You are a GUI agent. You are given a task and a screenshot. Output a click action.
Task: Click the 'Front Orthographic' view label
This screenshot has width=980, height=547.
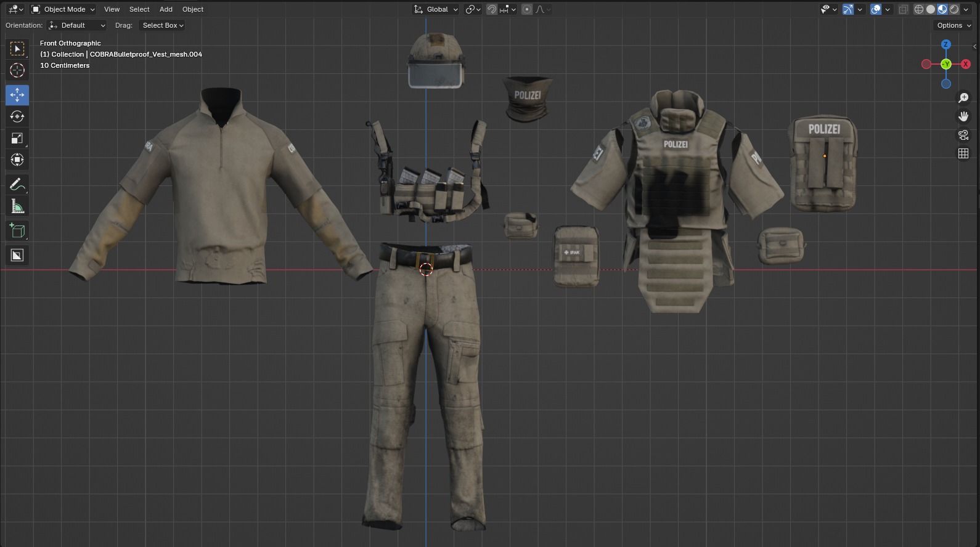coord(70,43)
